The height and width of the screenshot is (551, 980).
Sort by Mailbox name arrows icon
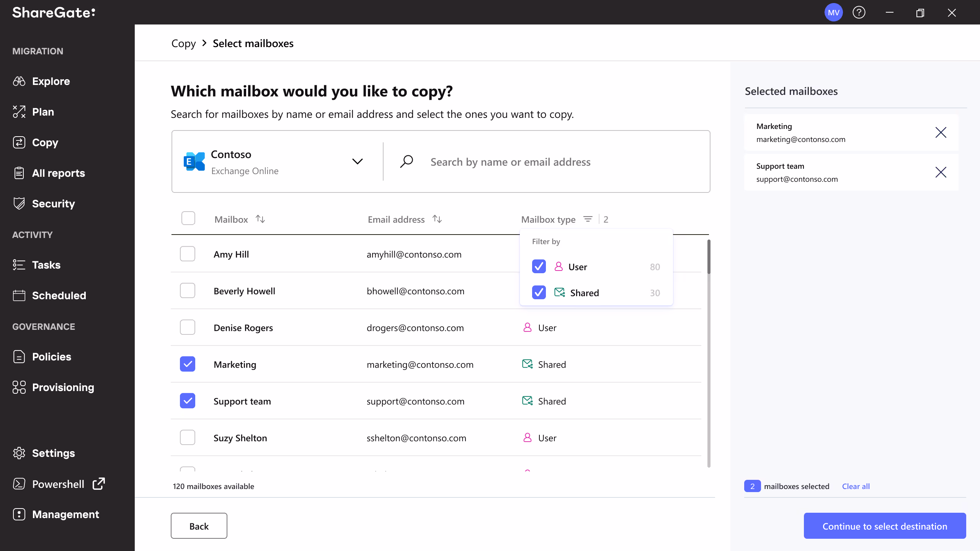[x=260, y=219]
